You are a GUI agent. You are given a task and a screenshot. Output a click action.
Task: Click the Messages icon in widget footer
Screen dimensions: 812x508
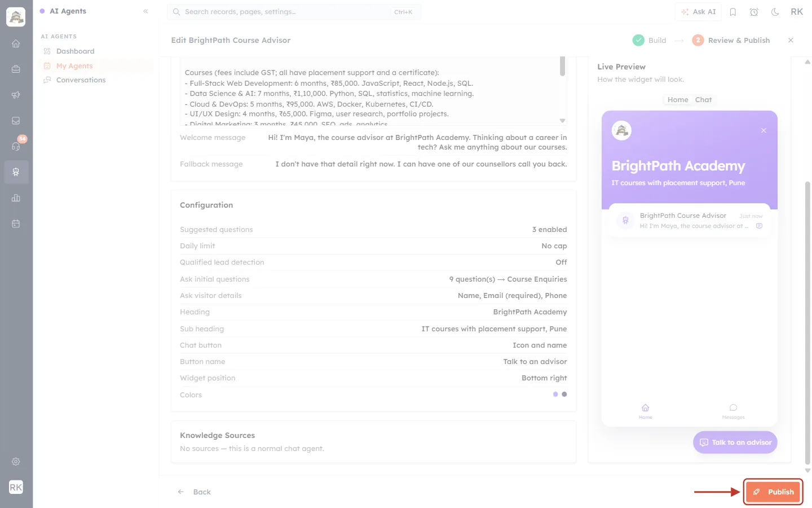[x=733, y=411]
